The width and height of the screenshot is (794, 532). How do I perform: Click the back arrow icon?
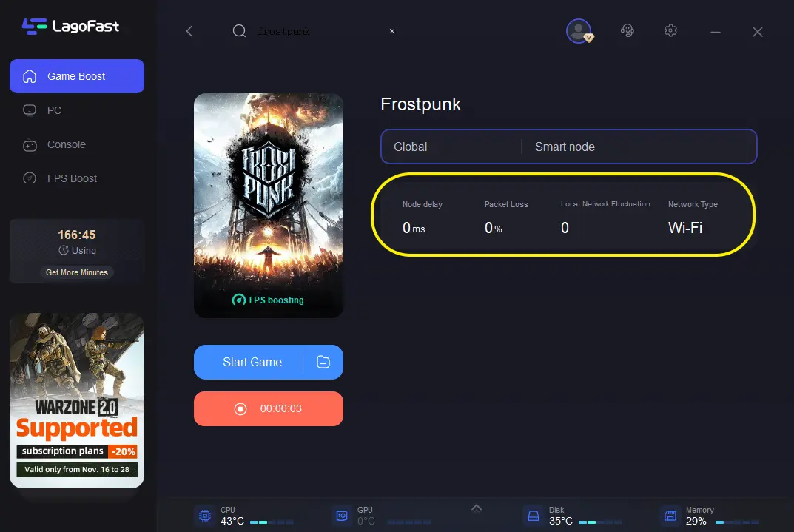189,31
